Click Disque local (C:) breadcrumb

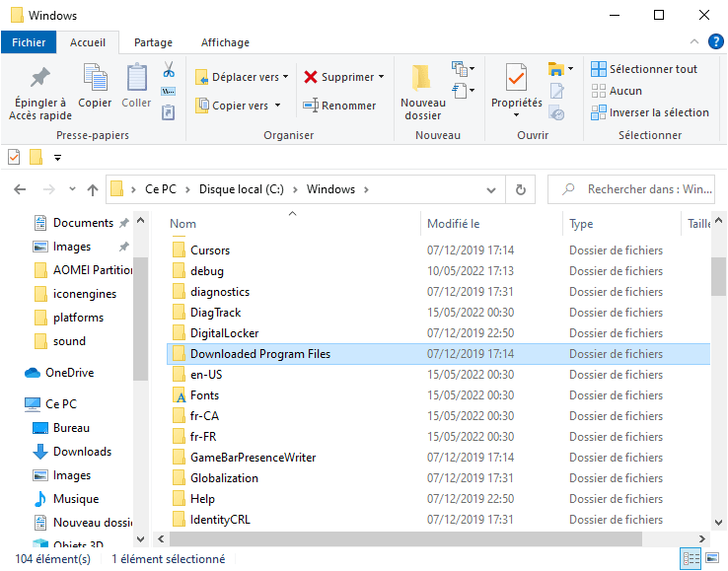tap(242, 189)
